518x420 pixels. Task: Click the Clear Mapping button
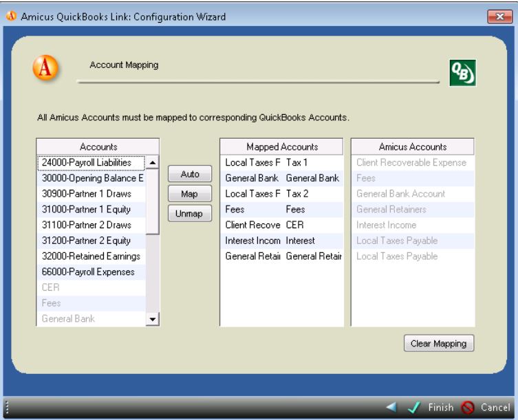(438, 344)
